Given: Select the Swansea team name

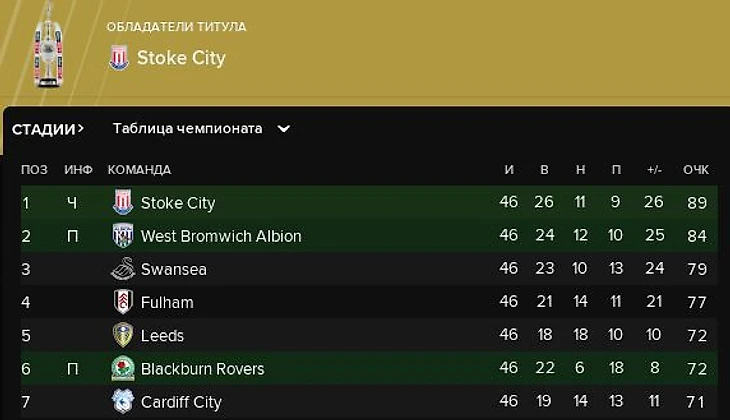Looking at the screenshot, I should pyautogui.click(x=174, y=269).
